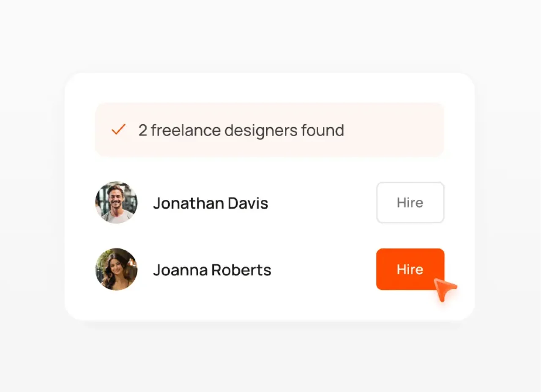541x392 pixels.
Task: Click the surname "Davis" in the first row
Action: coord(248,203)
